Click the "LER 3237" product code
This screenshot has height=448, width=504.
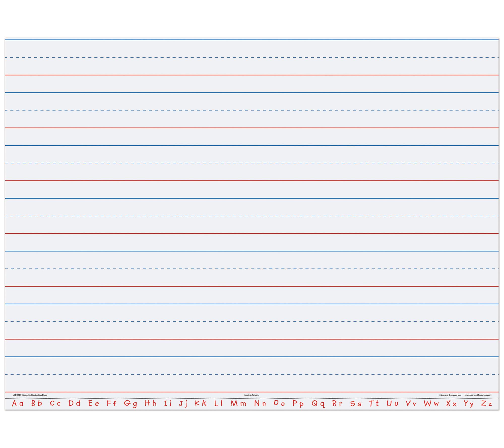[x=17, y=395]
